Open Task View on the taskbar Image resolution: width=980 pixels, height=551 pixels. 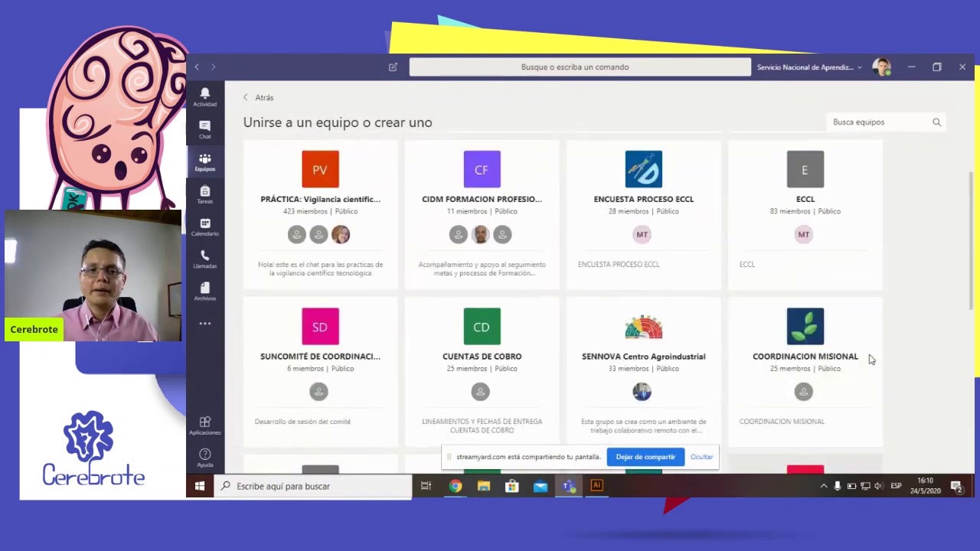(x=426, y=486)
